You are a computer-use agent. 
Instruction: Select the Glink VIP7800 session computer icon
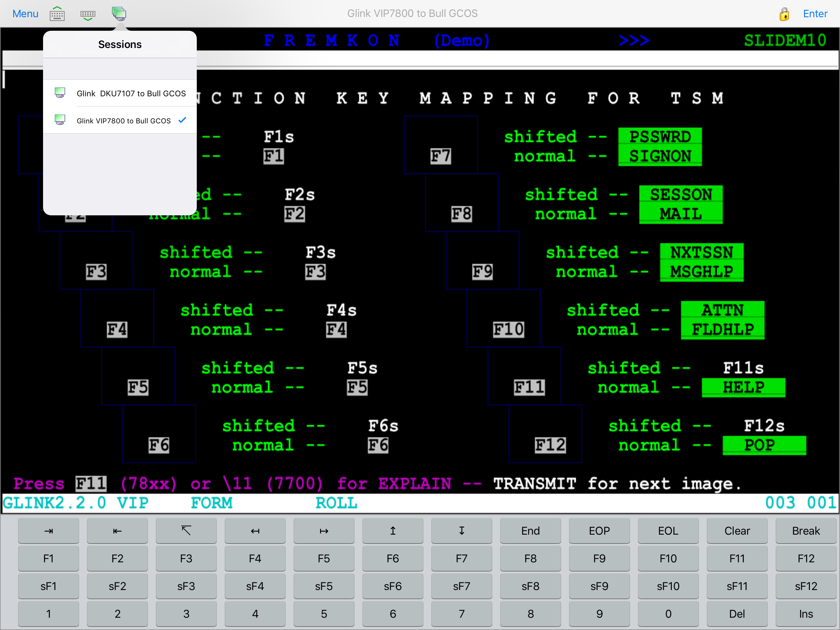click(60, 120)
